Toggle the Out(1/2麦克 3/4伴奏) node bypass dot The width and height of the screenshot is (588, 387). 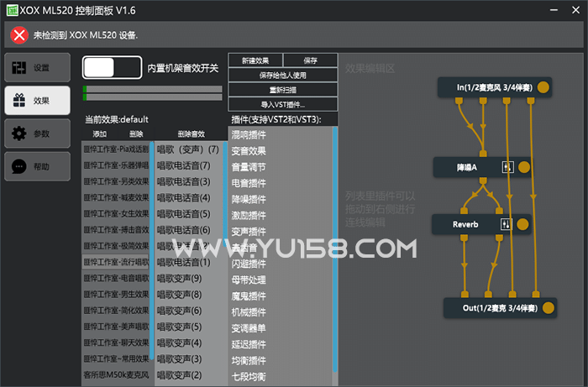[549, 308]
